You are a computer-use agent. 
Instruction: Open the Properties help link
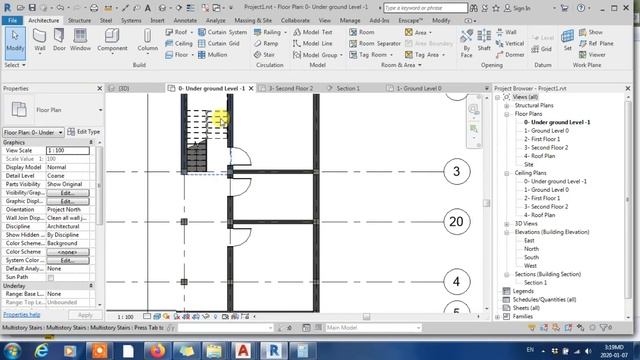pyautogui.click(x=22, y=315)
